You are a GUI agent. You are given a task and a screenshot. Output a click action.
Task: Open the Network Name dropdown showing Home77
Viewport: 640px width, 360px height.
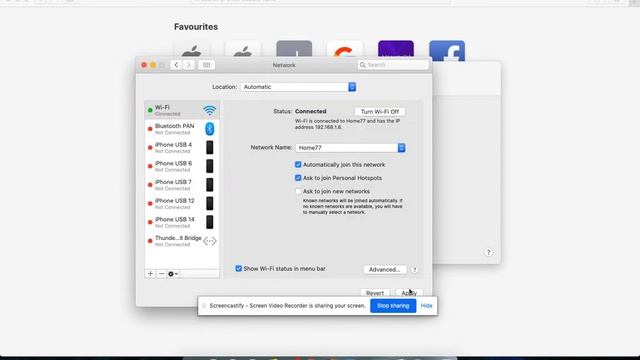[350, 148]
